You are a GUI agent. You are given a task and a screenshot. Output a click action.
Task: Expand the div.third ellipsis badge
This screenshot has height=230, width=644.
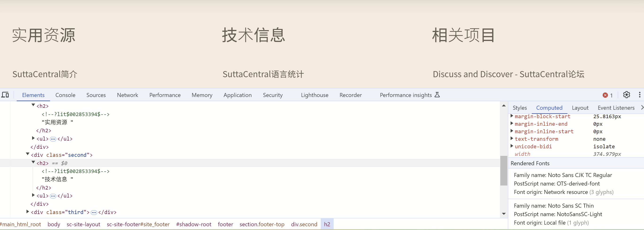94,213
